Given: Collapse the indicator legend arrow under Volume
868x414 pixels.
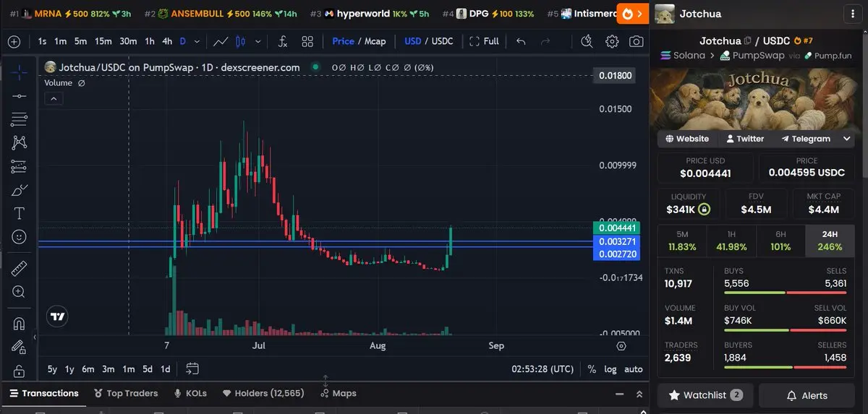Looking at the screenshot, I should 54,99.
